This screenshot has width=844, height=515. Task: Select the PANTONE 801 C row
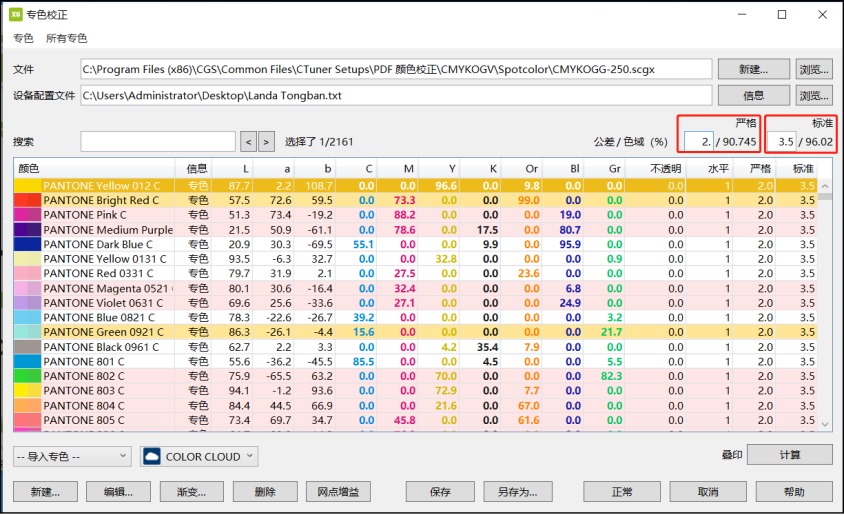point(416,362)
